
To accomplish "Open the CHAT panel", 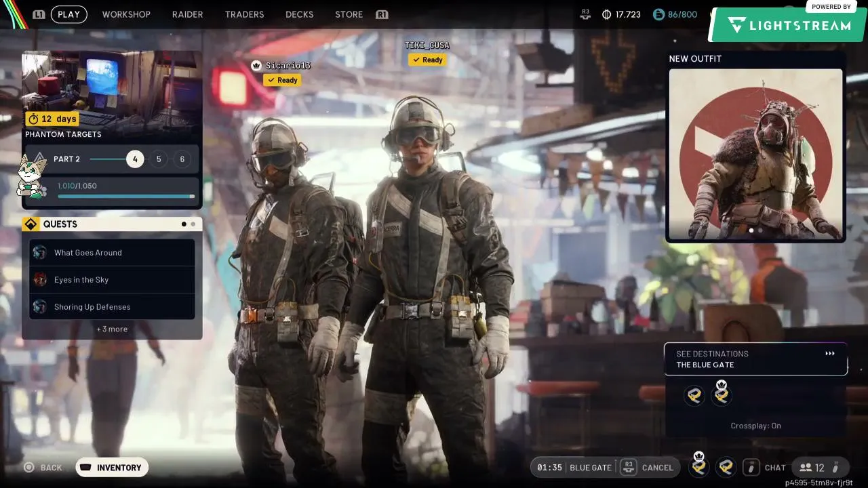I will coord(775,468).
